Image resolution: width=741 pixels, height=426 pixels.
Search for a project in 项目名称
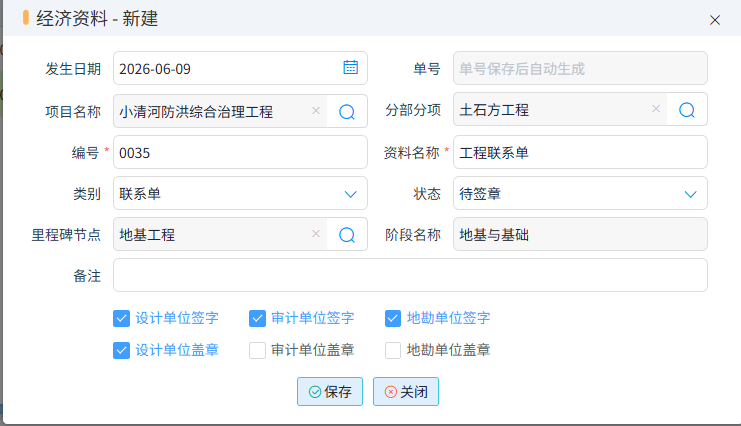tap(347, 112)
